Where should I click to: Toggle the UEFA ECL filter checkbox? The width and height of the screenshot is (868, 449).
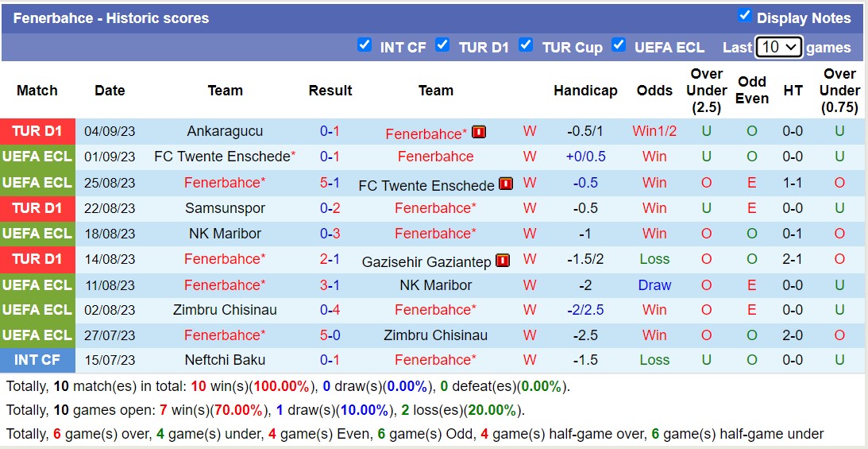[x=619, y=45]
